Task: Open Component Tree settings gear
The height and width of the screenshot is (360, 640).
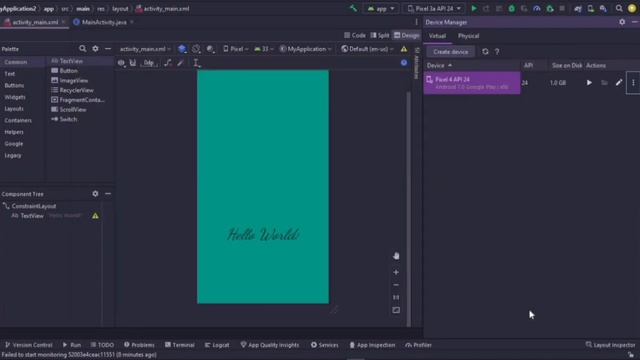Action: (x=95, y=194)
